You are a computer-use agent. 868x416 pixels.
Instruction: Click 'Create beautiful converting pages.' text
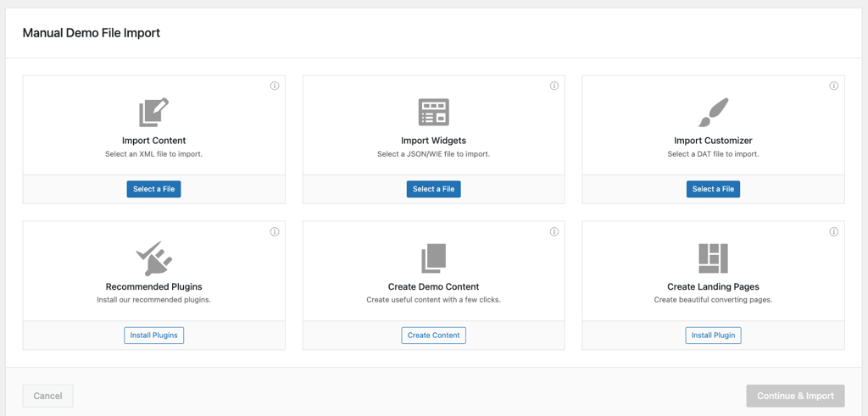[713, 300]
